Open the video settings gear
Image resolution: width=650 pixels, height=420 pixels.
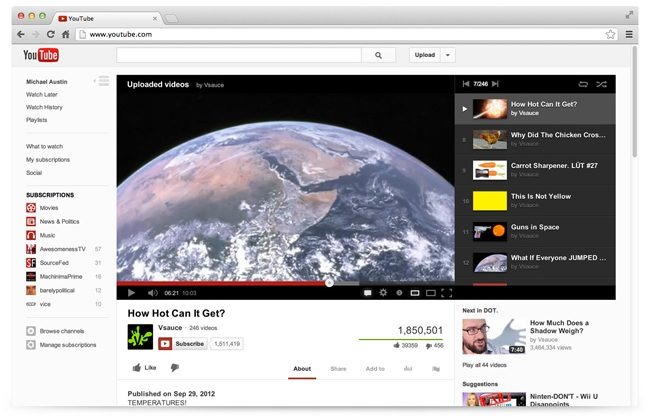(x=382, y=293)
